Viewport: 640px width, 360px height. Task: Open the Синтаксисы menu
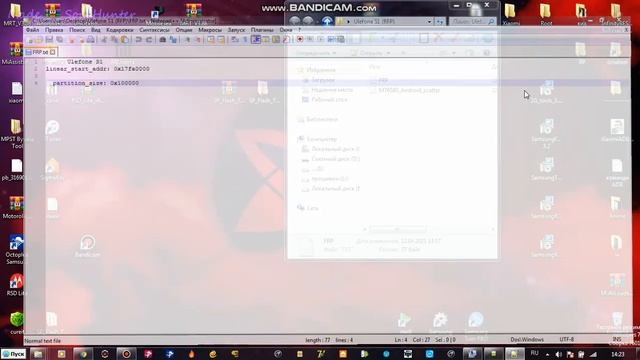pos(154,30)
